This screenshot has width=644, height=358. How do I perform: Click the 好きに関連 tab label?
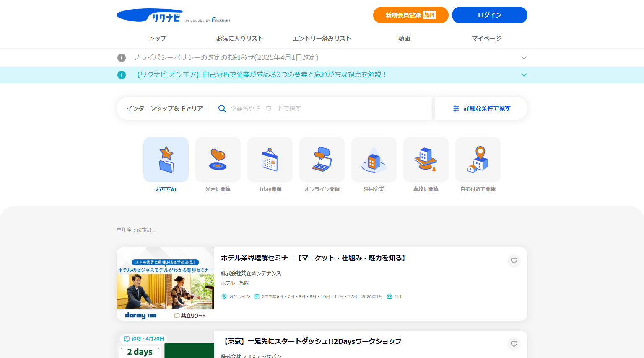pyautogui.click(x=218, y=189)
